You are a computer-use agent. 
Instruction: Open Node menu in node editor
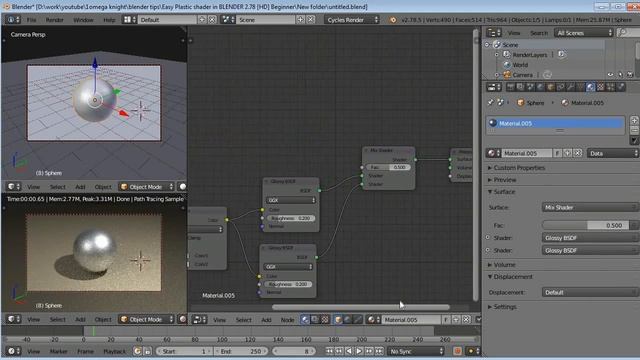[287, 320]
